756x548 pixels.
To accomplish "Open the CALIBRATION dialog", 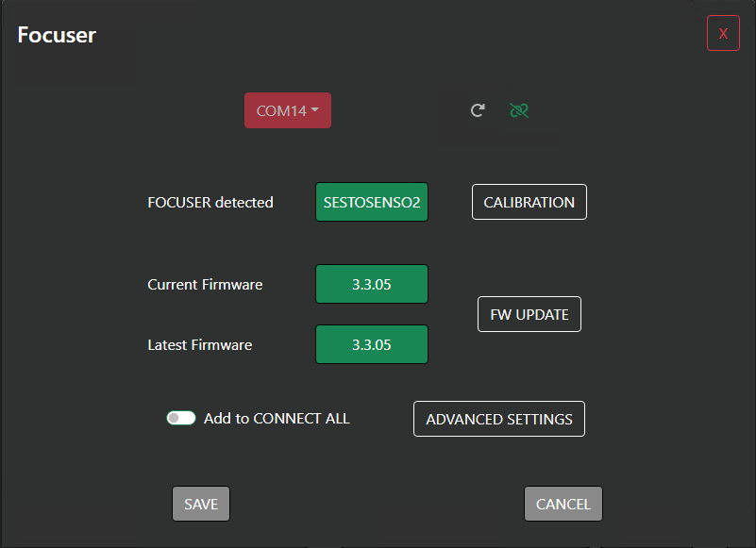I will [x=529, y=202].
